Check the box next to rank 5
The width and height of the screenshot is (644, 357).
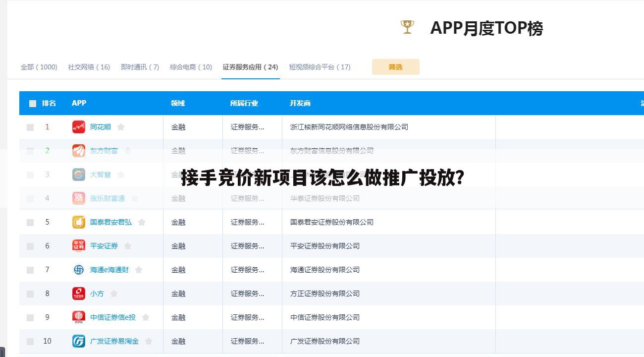point(30,222)
